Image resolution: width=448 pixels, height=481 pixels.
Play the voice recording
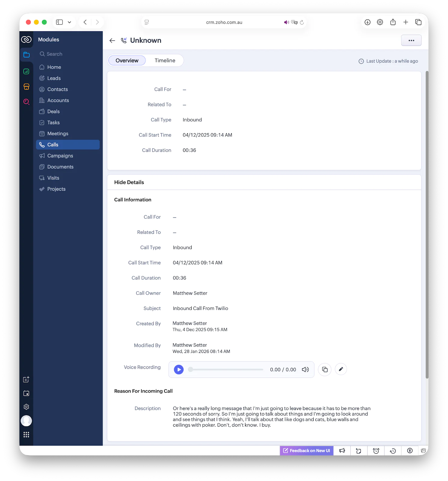pos(179,369)
